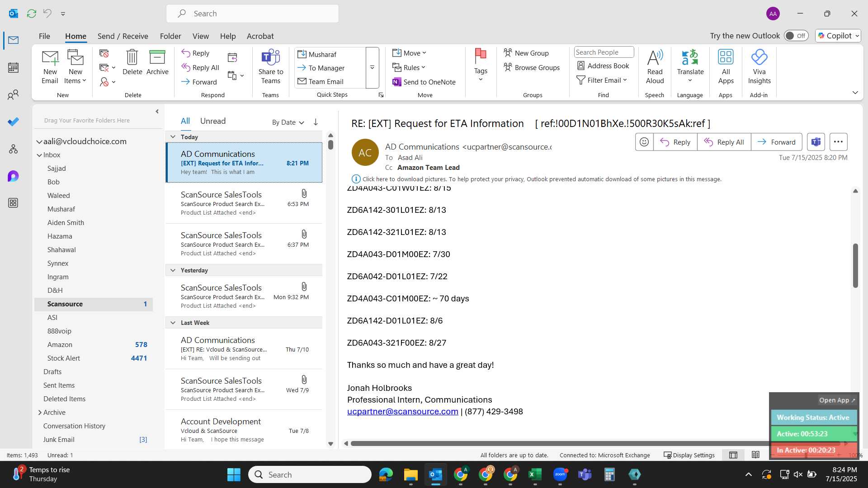Create a New Email from the ribbon
This screenshot has width=868, height=488.
(x=50, y=67)
